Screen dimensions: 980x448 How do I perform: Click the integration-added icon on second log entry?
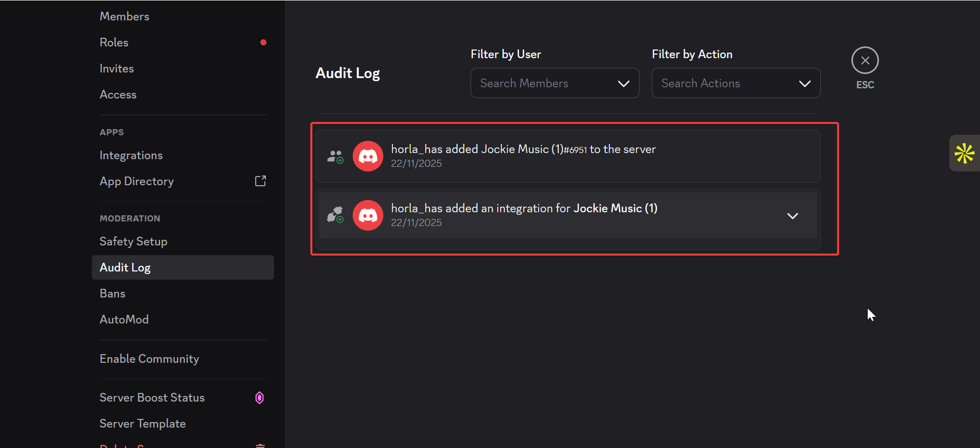[335, 215]
